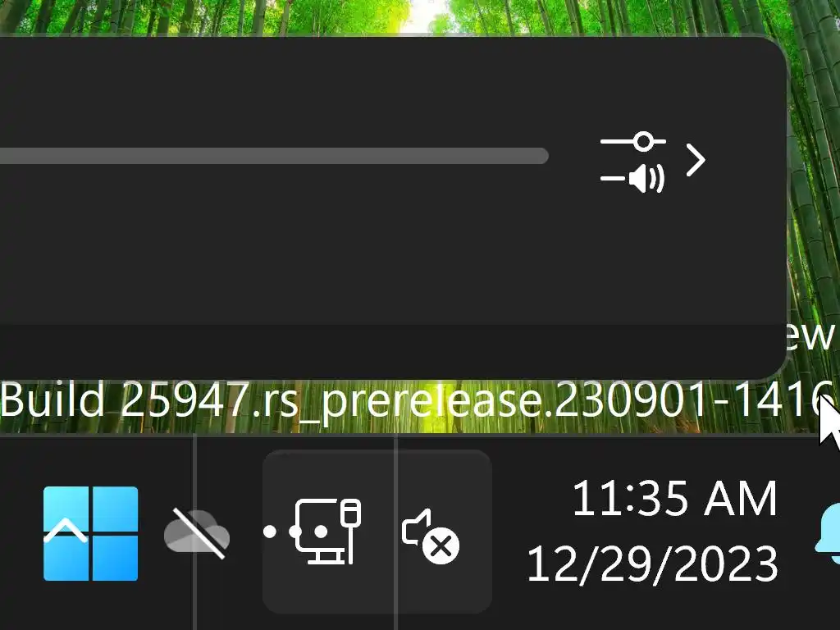Click the three white dots in the tray
Image resolution: width=840 pixels, height=630 pixels.
[x=295, y=532]
